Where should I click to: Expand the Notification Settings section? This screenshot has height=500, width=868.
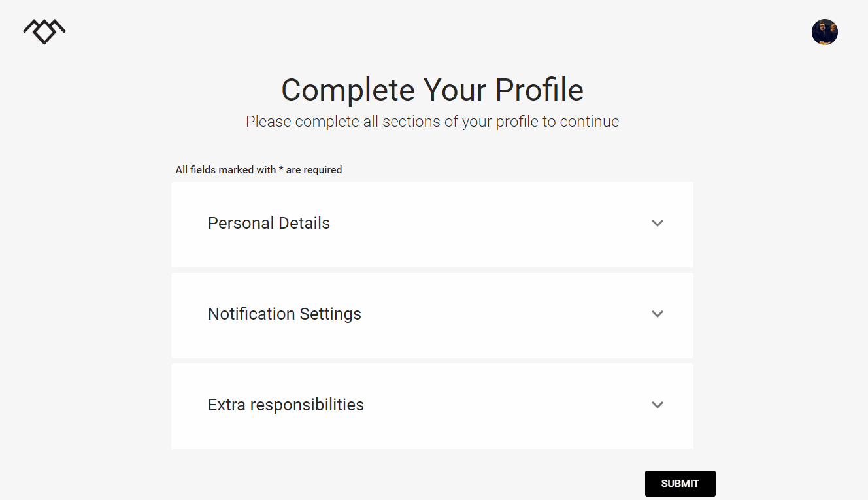coord(431,314)
